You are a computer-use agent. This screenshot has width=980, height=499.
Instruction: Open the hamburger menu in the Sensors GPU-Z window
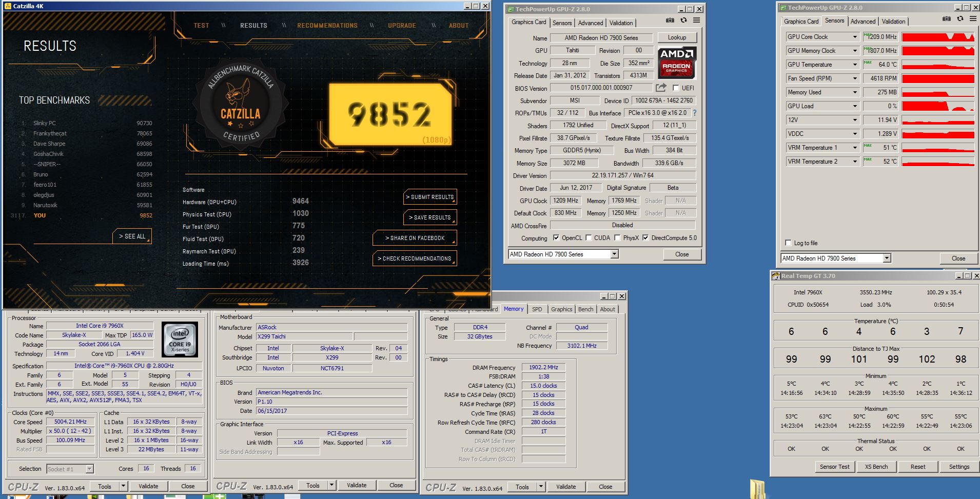pyautogui.click(x=973, y=18)
